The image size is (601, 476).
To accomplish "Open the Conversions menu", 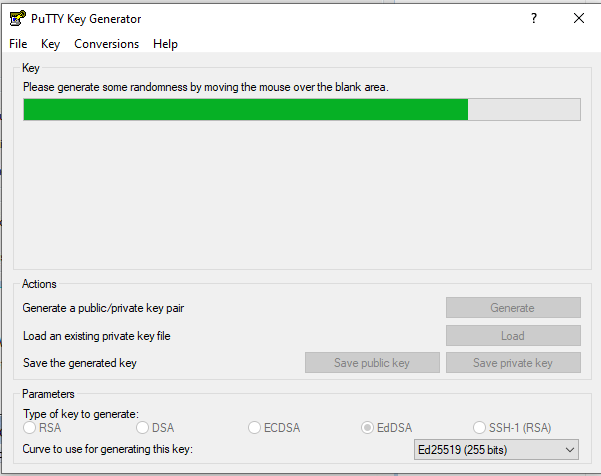I will tap(107, 44).
